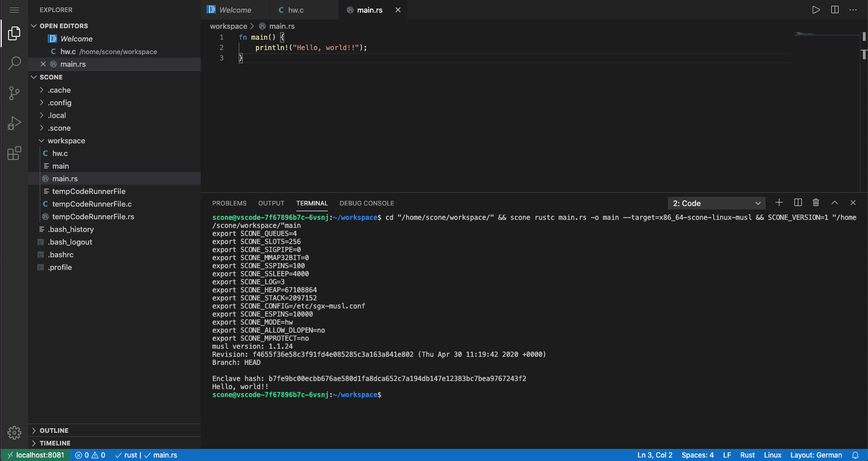Collapse the SCONE folder in Explorer
This screenshot has width=868, height=461.
point(52,77)
